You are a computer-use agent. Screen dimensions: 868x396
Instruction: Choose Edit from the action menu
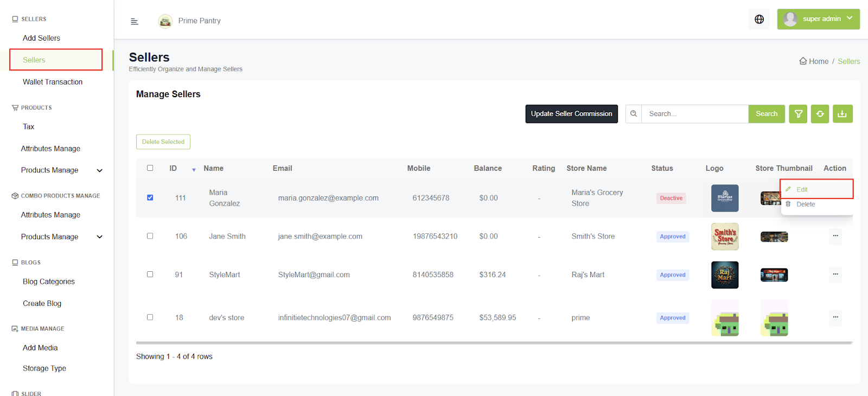point(816,189)
